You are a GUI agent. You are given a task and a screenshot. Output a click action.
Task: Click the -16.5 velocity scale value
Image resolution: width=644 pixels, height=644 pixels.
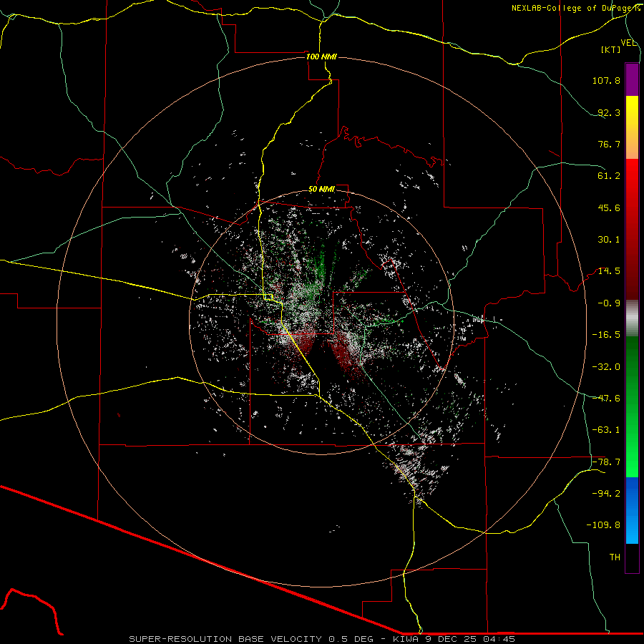click(606, 335)
